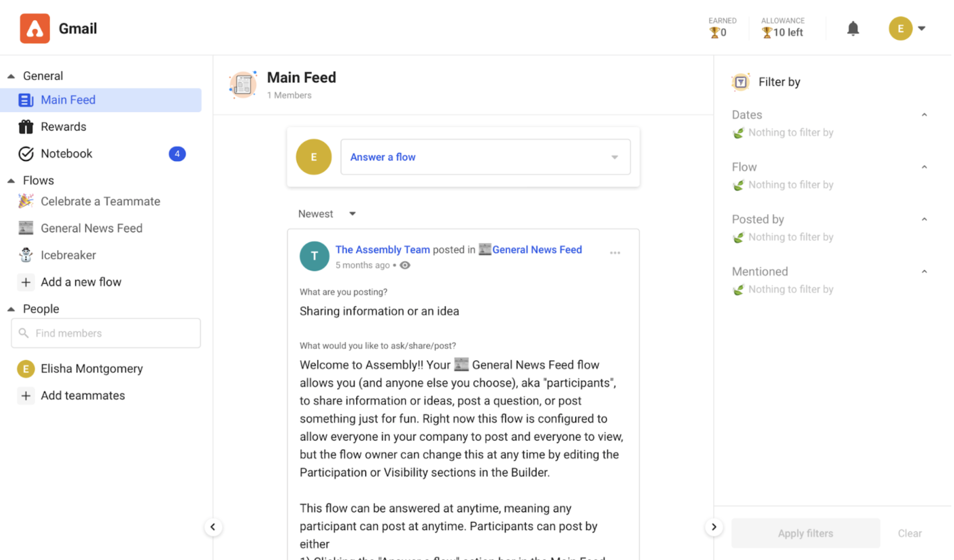
Task: Open The Assembly Team profile link
Action: (x=383, y=249)
